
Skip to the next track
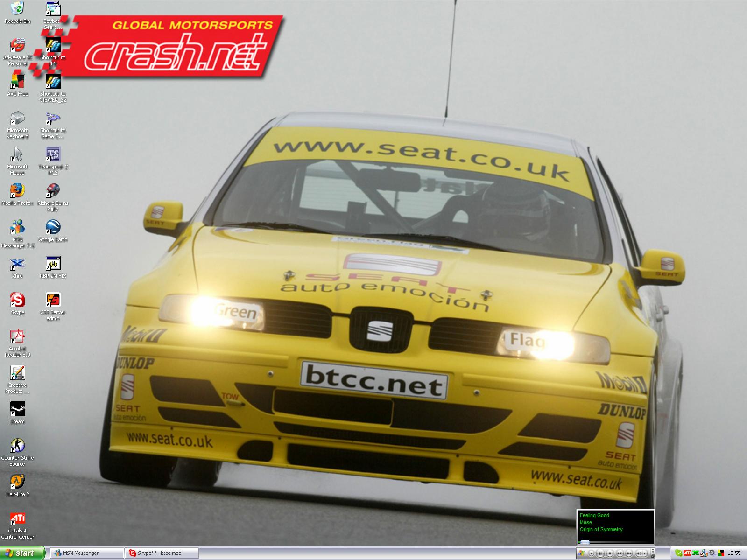629,553
